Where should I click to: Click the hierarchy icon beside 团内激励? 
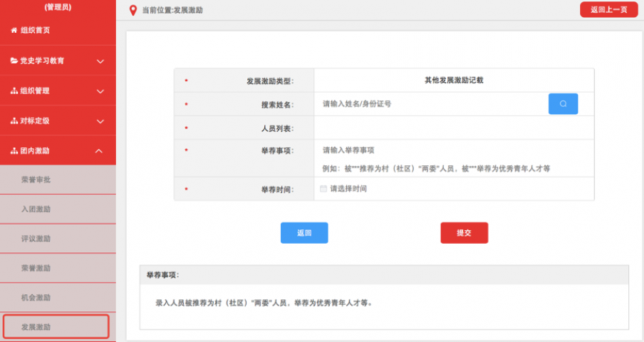[14, 151]
